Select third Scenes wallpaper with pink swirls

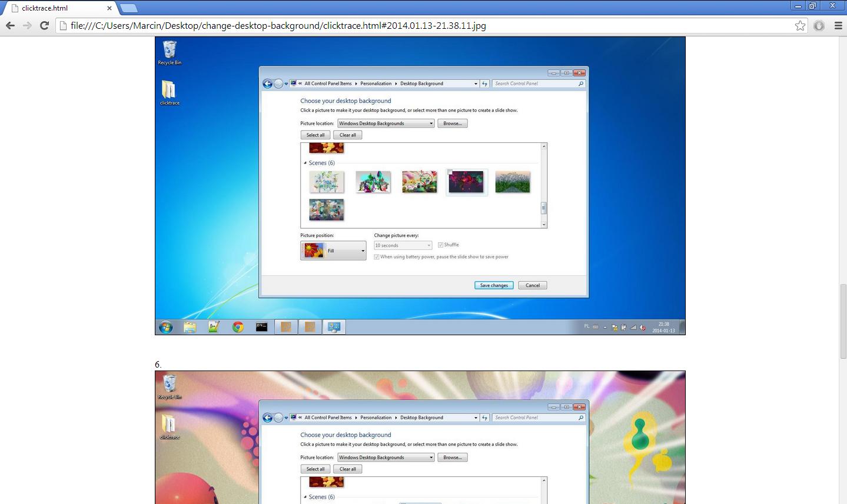420,182
